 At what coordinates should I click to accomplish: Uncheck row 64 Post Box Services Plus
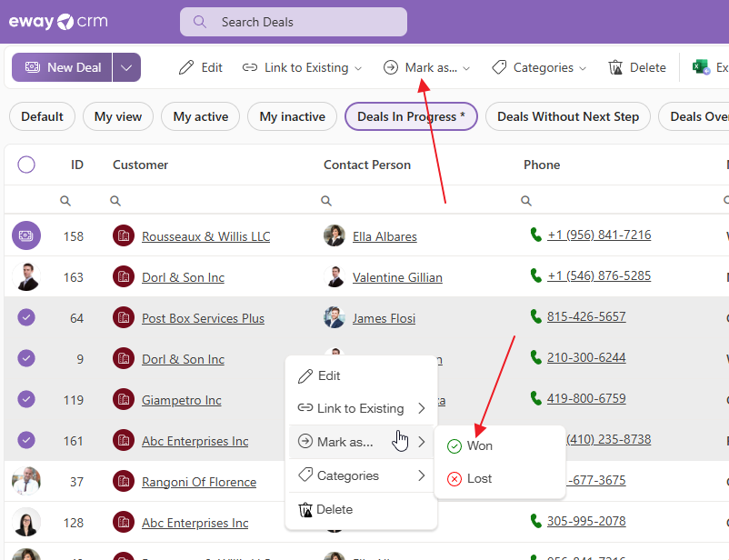(26, 317)
